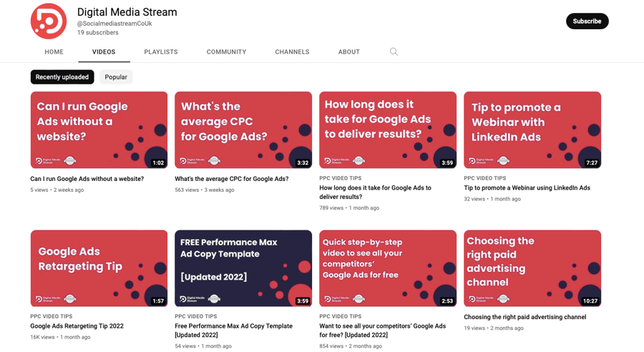
Task: Open the 'Google Ads Retargeting Tip' thumbnail
Action: pyautogui.click(x=99, y=268)
